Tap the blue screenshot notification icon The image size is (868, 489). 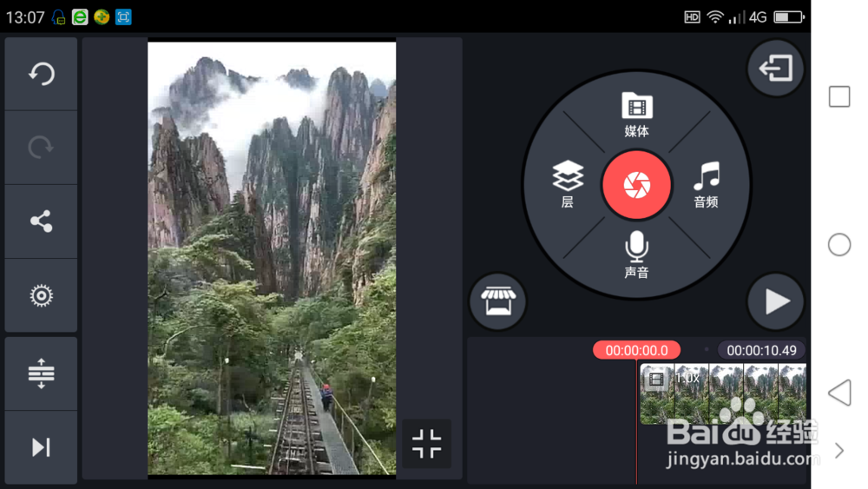point(123,17)
